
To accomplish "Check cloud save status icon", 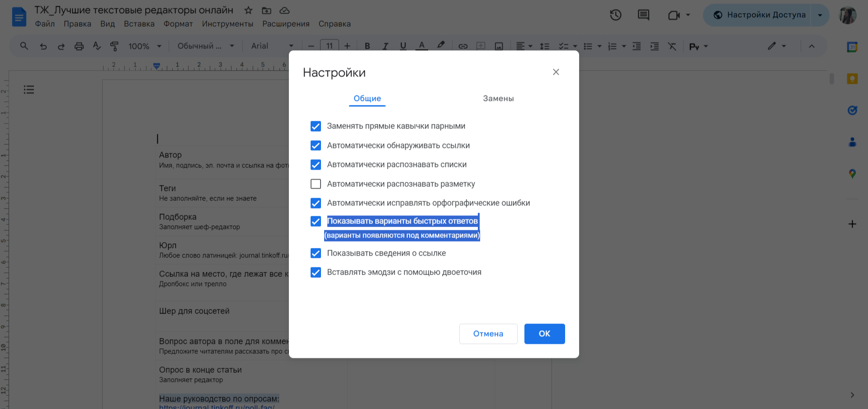I will (284, 10).
